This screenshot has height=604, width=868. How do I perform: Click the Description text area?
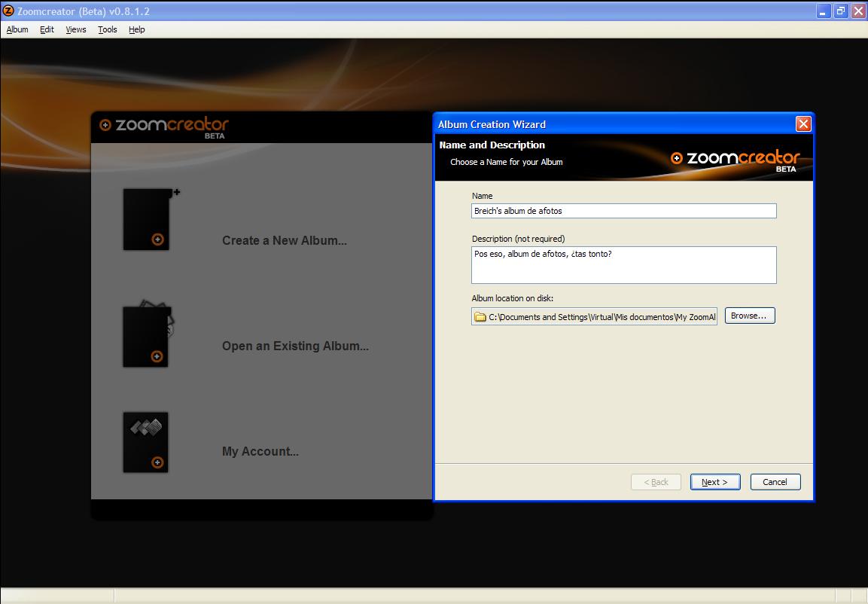point(624,265)
